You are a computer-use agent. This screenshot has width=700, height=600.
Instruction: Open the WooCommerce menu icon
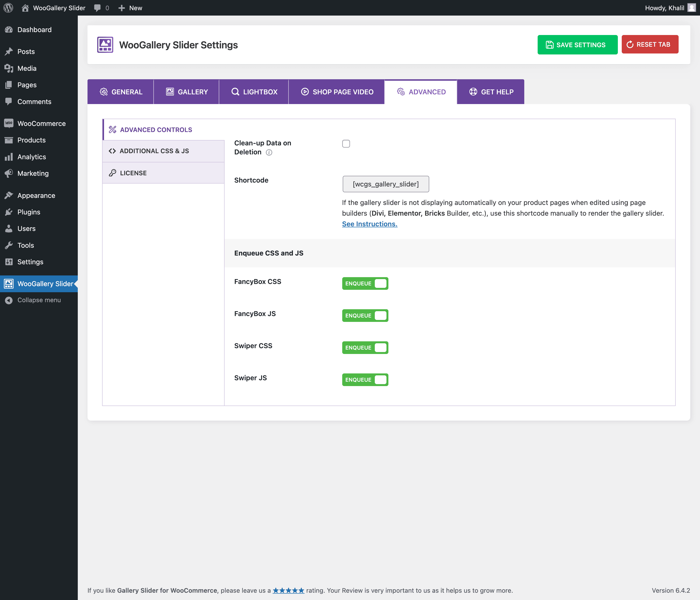point(9,123)
